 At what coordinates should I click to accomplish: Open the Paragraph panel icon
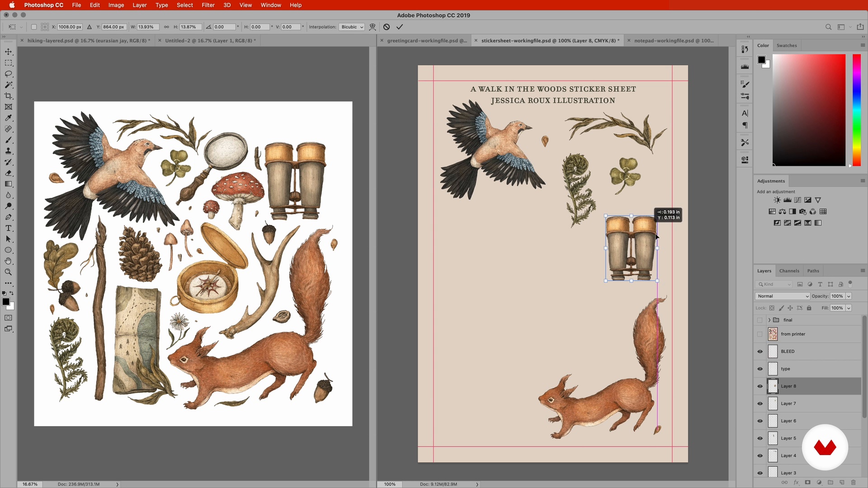click(745, 125)
